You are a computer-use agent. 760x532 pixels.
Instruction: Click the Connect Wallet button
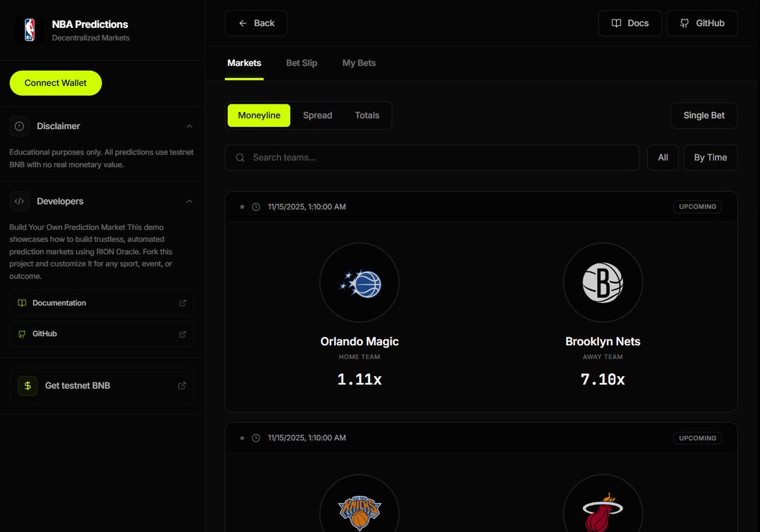[x=56, y=83]
